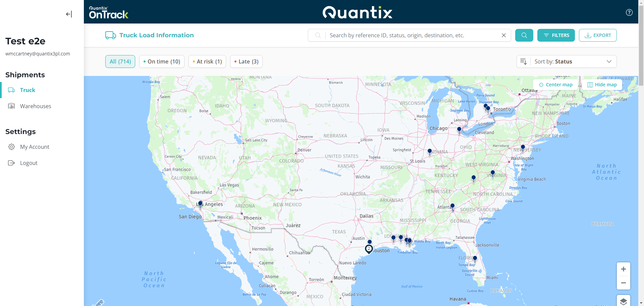Enable the Late shipments filter
The image size is (644, 306).
coord(246,61)
